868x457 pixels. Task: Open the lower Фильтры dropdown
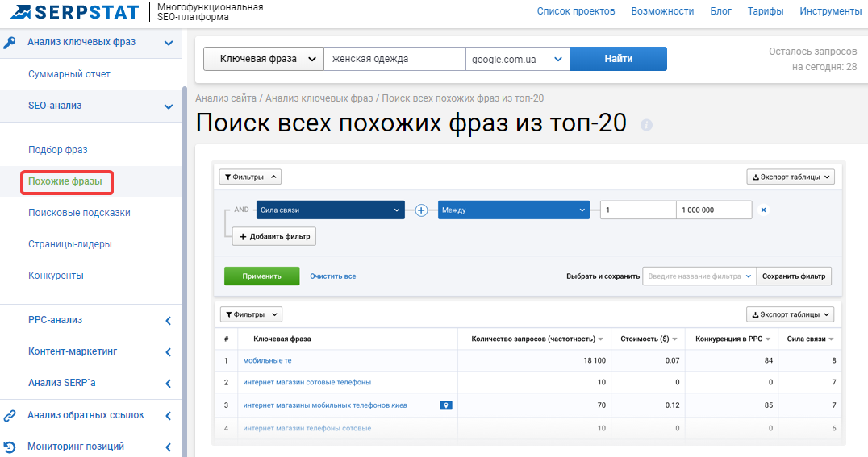252,315
